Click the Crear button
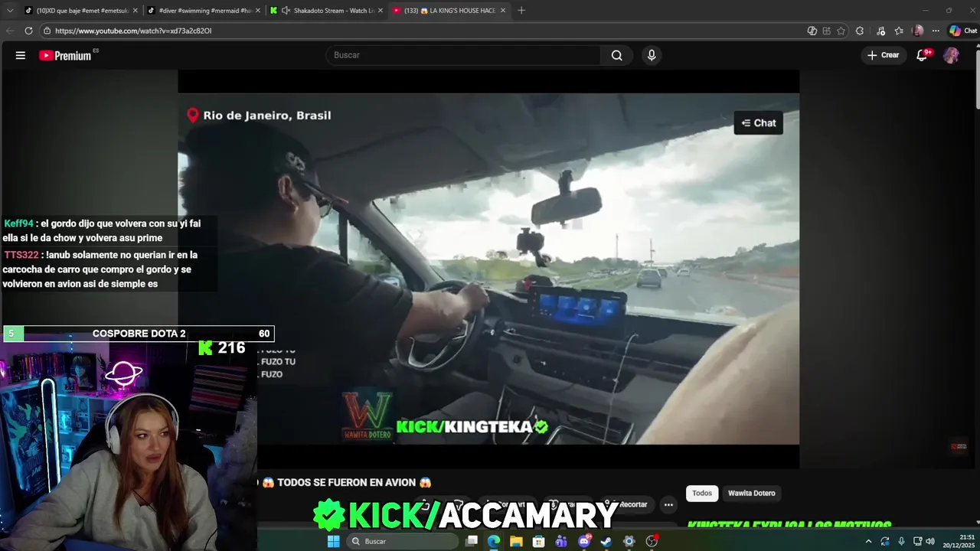The height and width of the screenshot is (551, 980). [883, 55]
